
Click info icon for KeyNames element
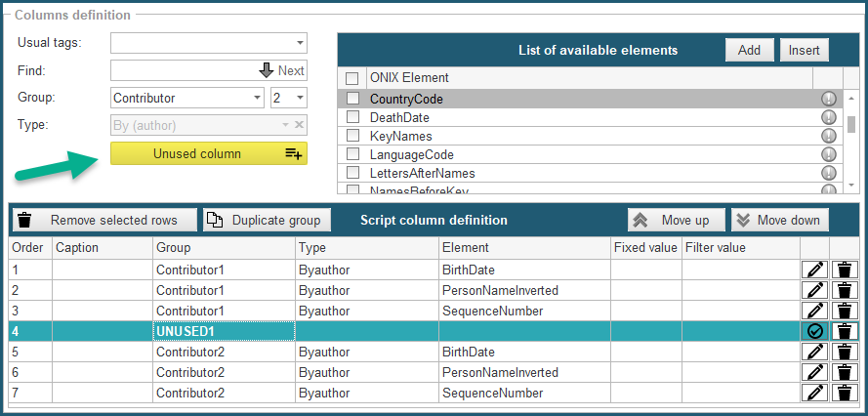(828, 136)
